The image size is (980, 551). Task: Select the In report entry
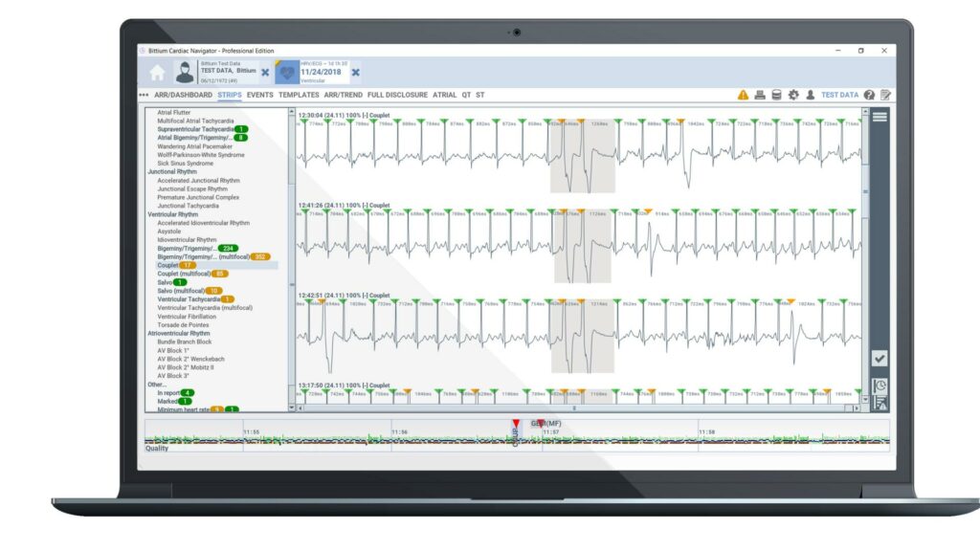176,393
